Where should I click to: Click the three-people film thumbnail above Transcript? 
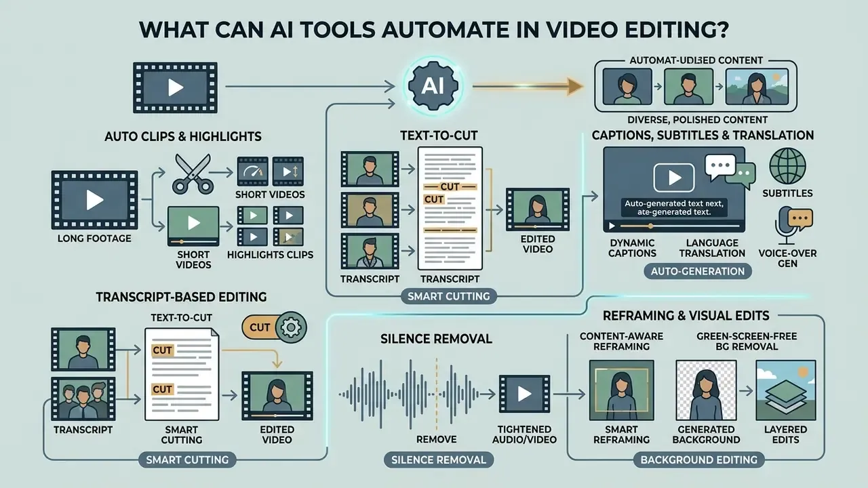(84, 399)
